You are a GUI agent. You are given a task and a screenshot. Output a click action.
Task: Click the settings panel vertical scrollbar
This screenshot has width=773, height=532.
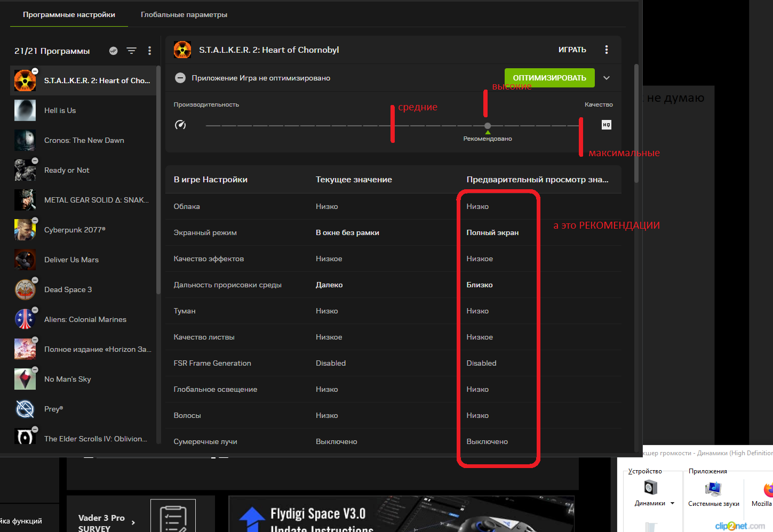point(636,124)
